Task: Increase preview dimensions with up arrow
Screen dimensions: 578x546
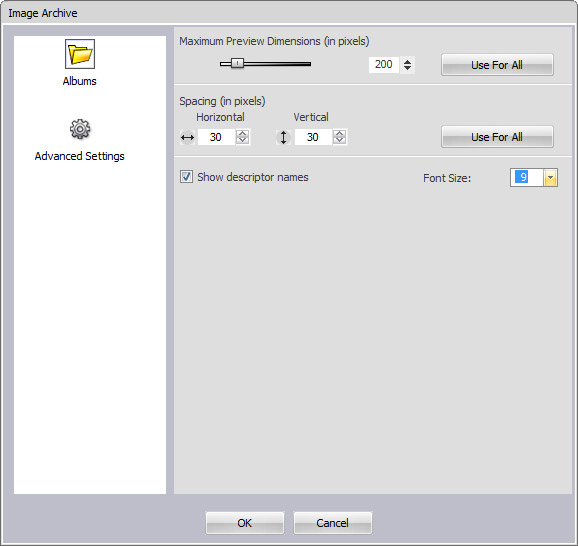Action: click(407, 61)
